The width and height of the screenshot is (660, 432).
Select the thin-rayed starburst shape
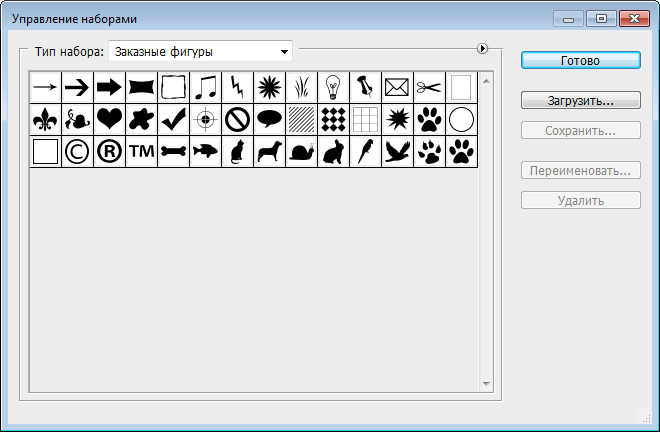point(269,88)
